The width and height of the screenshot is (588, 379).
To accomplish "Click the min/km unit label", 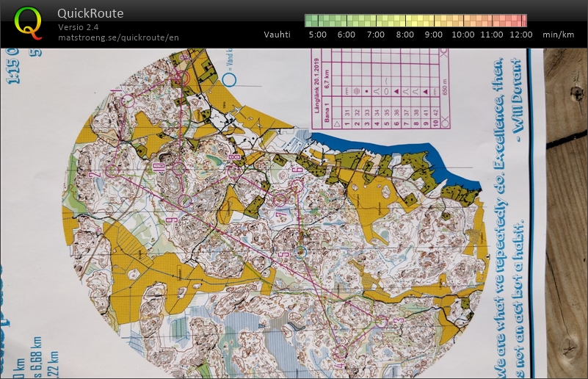I will pos(559,35).
